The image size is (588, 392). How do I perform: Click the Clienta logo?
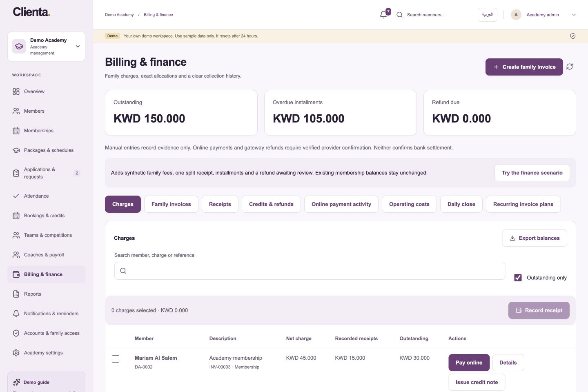tap(31, 12)
